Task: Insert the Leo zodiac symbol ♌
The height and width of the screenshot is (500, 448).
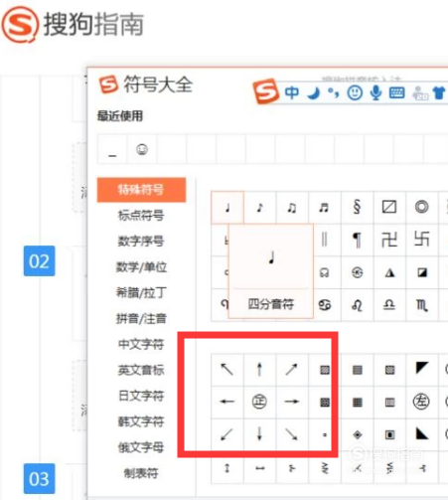Action: (x=357, y=304)
